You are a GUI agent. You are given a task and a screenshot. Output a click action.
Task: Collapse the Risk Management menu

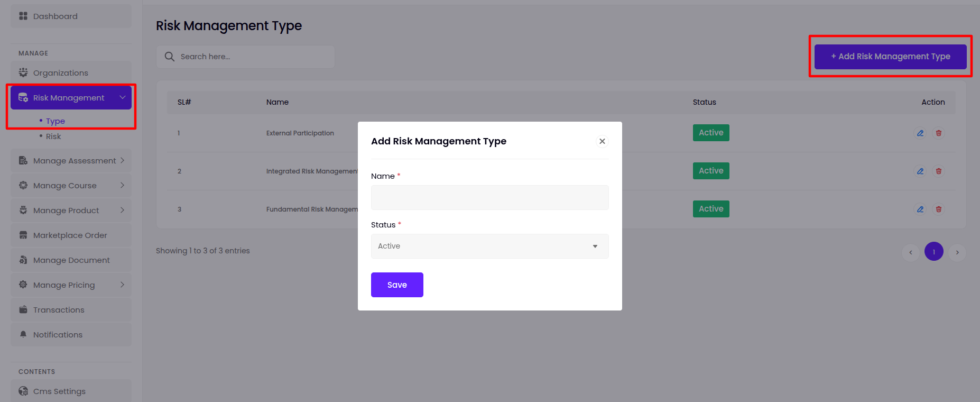tap(122, 98)
